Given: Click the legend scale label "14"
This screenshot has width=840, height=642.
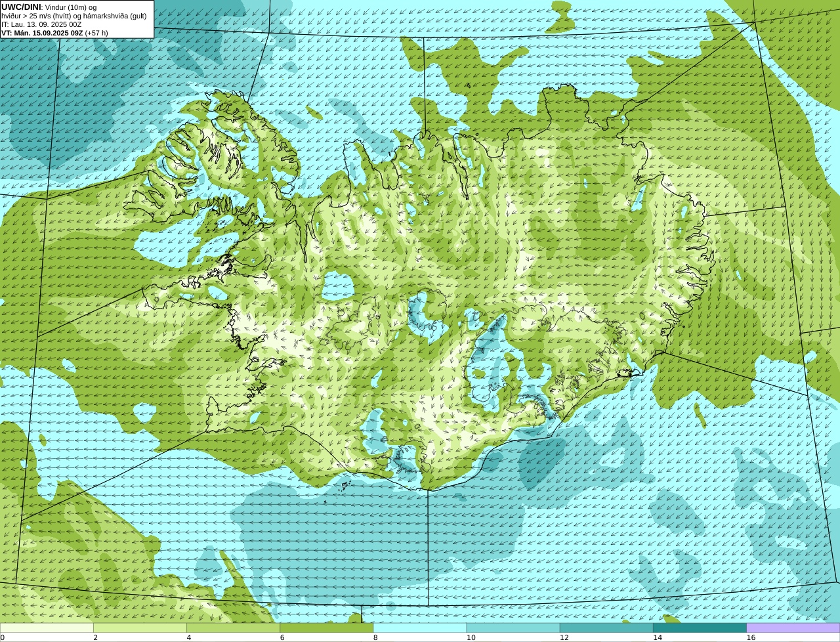Looking at the screenshot, I should point(658,637).
